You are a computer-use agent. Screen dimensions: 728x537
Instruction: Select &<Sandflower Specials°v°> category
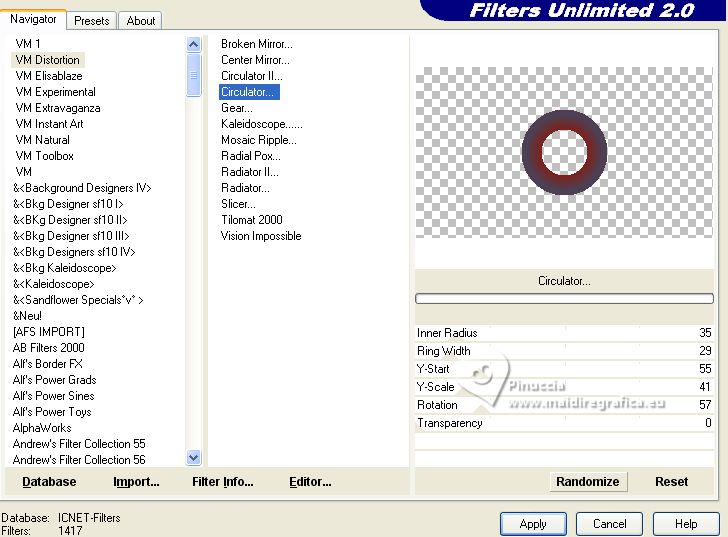coord(78,300)
